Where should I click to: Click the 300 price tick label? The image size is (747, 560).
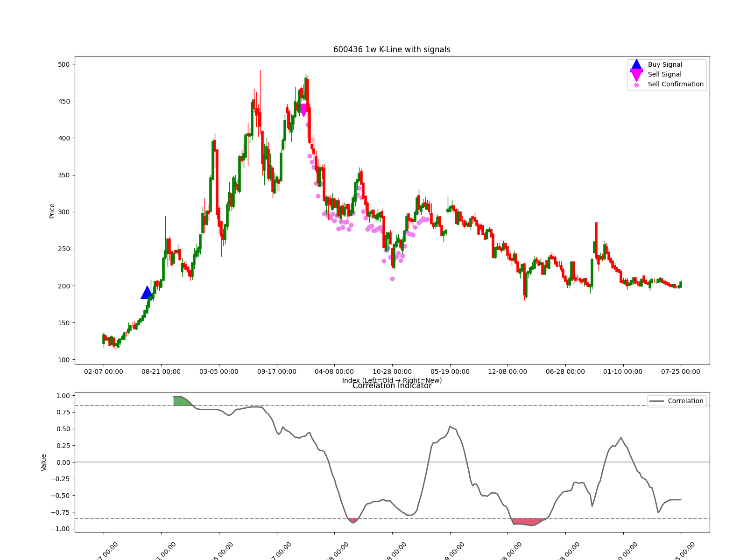64,212
